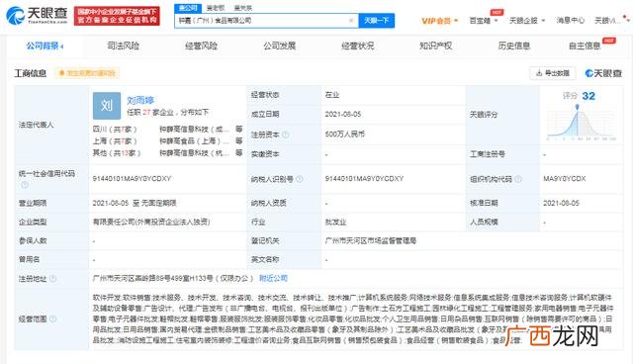Click the 核准日期 value 2021-08-05

(x=561, y=203)
